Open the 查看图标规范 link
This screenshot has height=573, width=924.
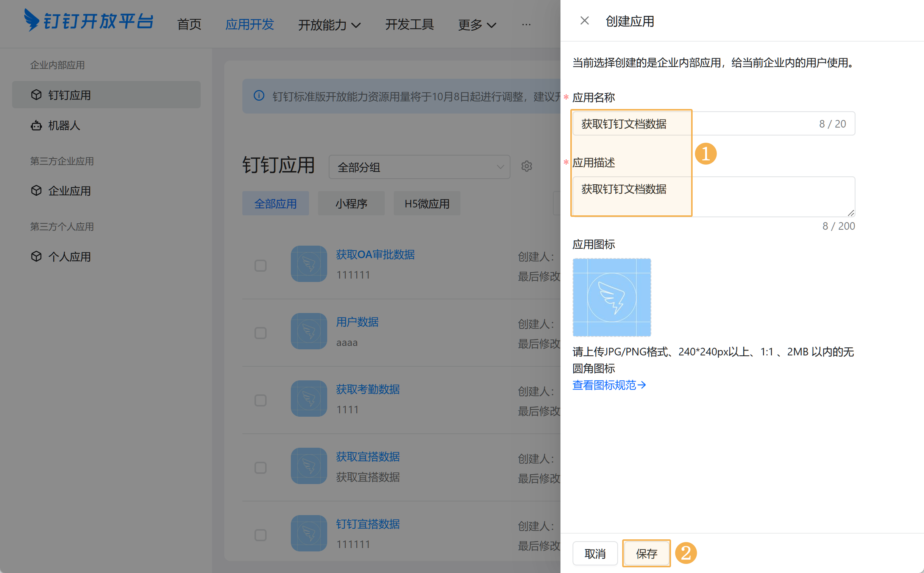[609, 385]
